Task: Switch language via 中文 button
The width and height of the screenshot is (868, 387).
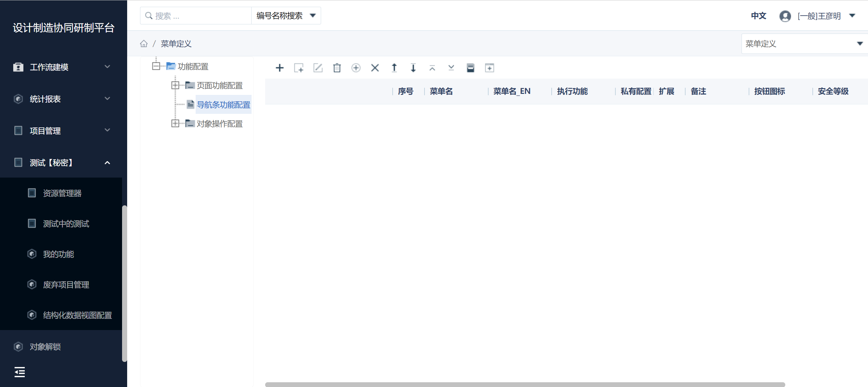Action: [758, 16]
